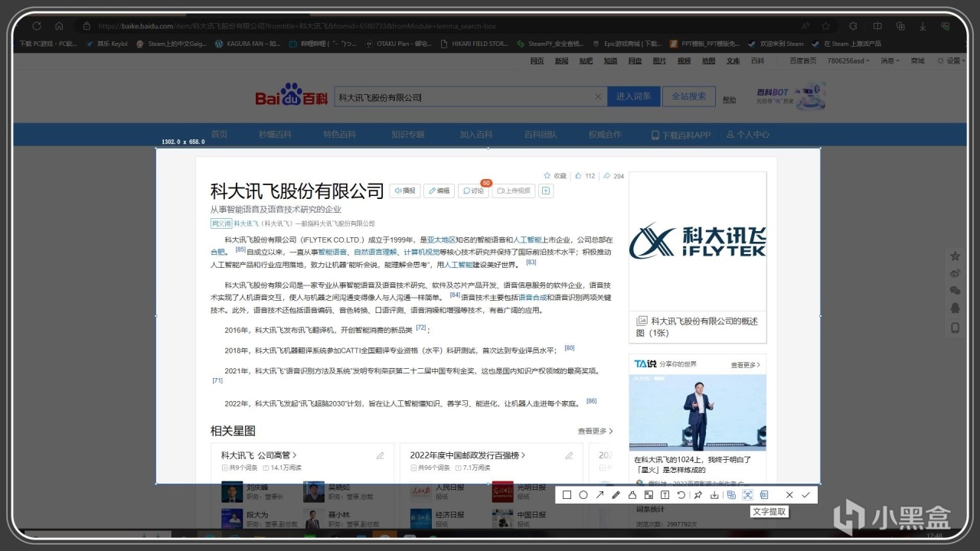The image size is (980, 551).
Task: Confirm the screenshot with the checkmark
Action: (805, 495)
